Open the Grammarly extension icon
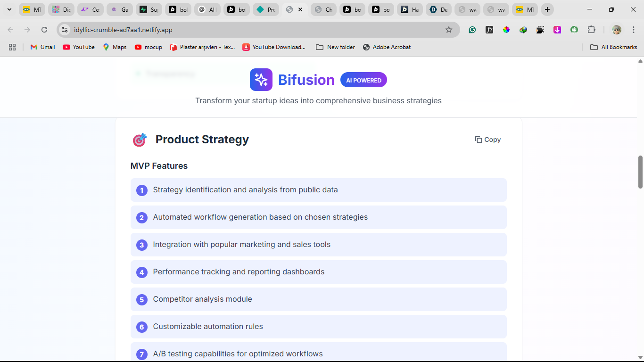The height and width of the screenshot is (362, 644). (472, 30)
